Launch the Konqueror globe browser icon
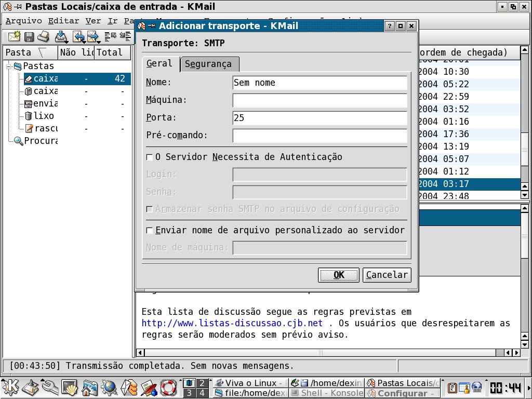This screenshot has height=399, width=532. 109,388
